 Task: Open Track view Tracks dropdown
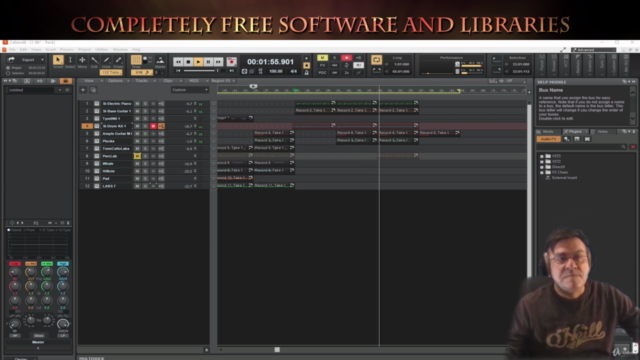coord(144,81)
